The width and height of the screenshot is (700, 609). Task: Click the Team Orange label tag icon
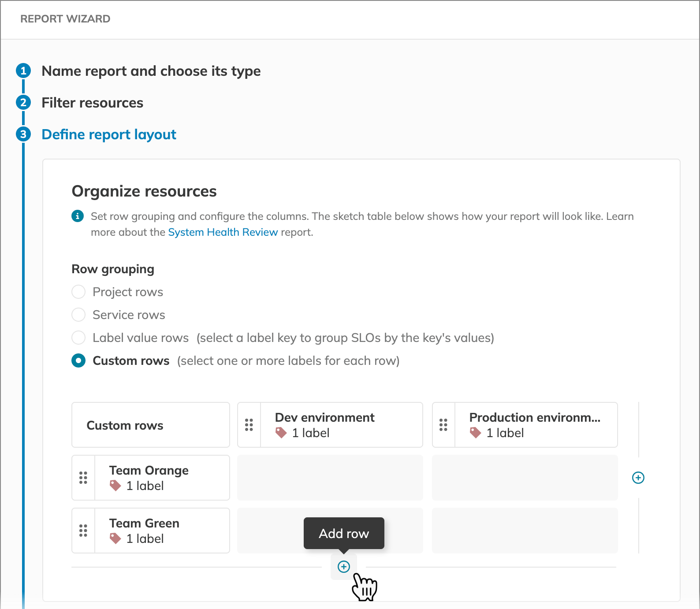coord(115,486)
